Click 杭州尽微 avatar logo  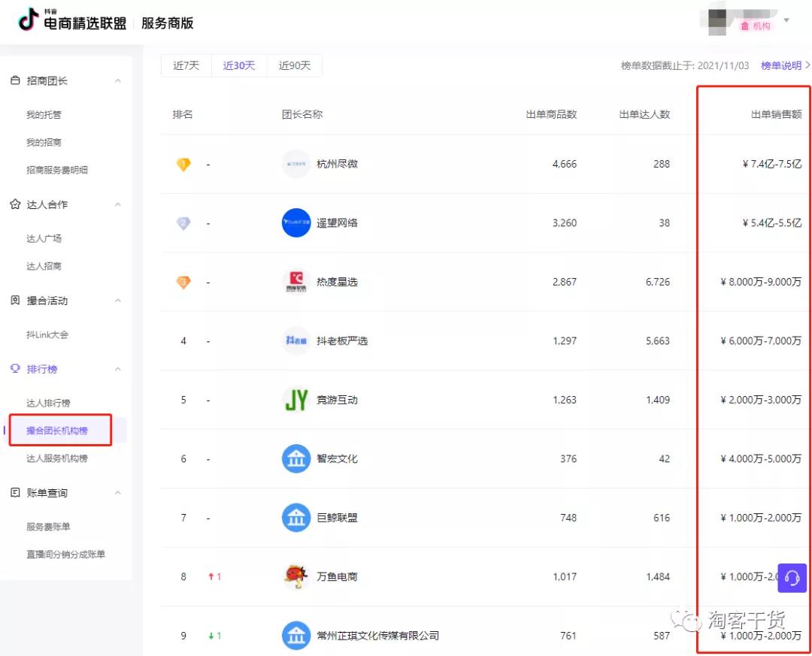[x=296, y=164]
